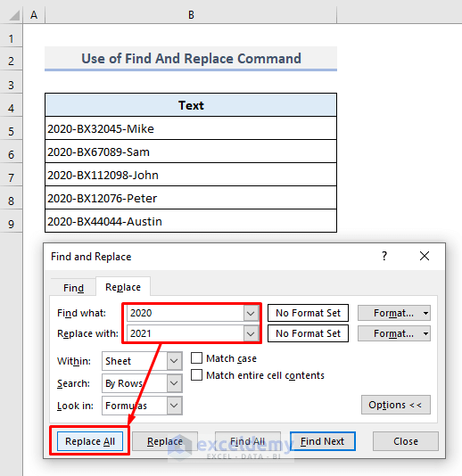Enable Match entire cell contents checkbox

[x=196, y=375]
